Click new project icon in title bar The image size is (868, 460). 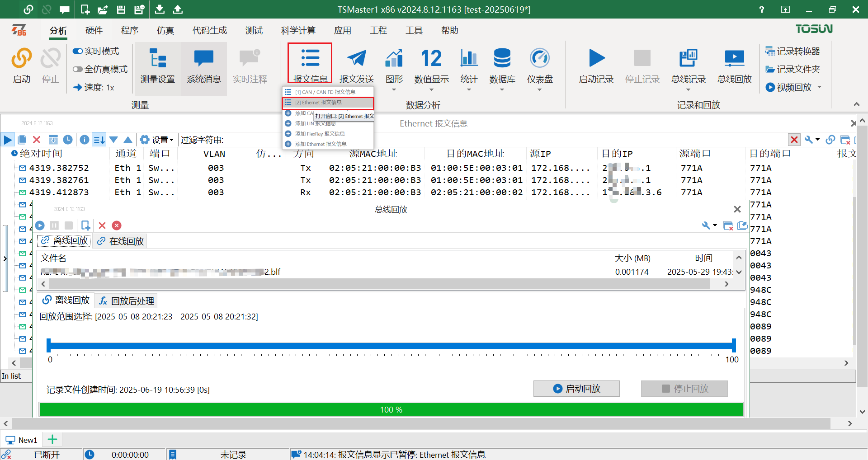[x=85, y=9]
